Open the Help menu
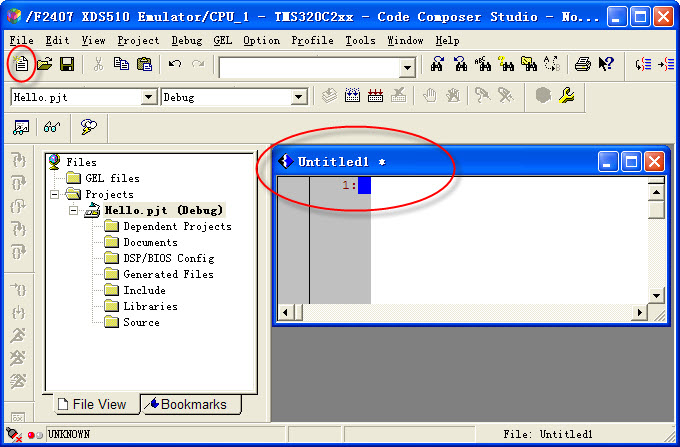This screenshot has width=680, height=447. click(447, 40)
